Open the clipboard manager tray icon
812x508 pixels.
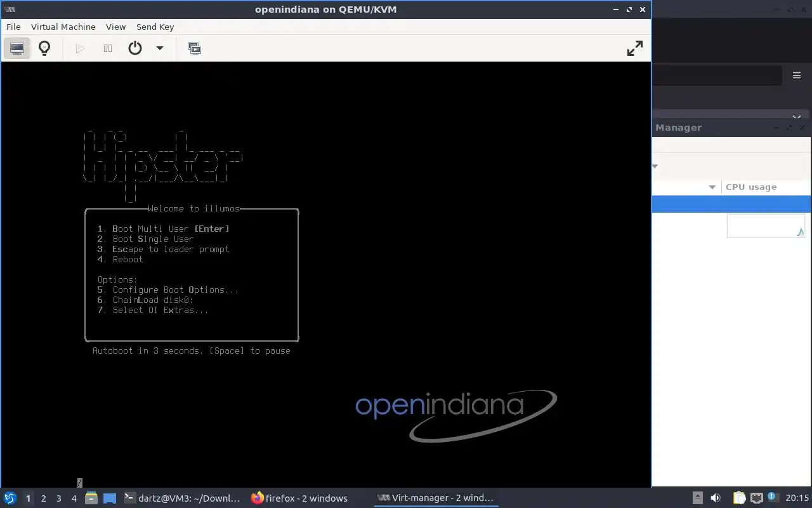point(739,498)
